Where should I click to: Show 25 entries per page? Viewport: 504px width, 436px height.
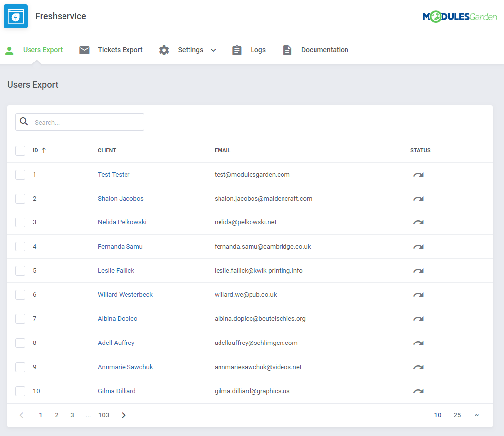[457, 415]
